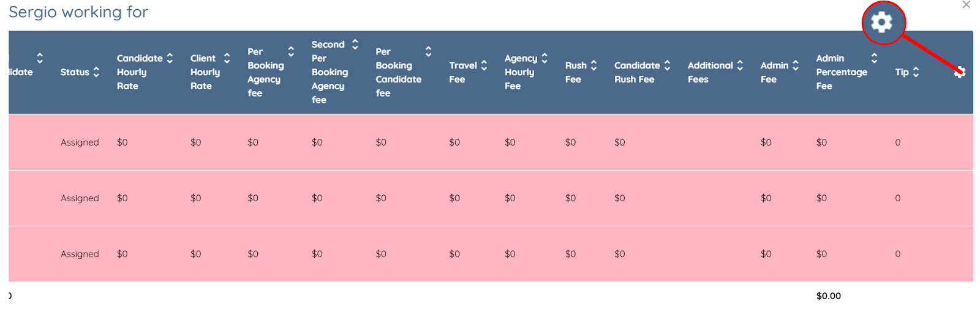
Task: Sort by Status using its sort arrows
Action: click(x=96, y=72)
